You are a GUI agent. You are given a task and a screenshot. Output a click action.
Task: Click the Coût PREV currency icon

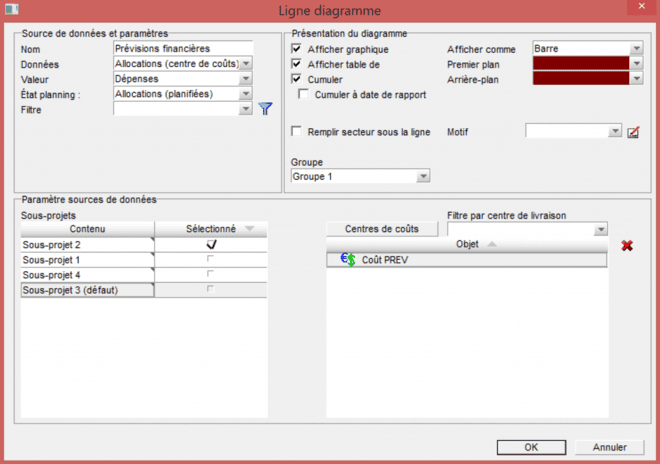(348, 259)
